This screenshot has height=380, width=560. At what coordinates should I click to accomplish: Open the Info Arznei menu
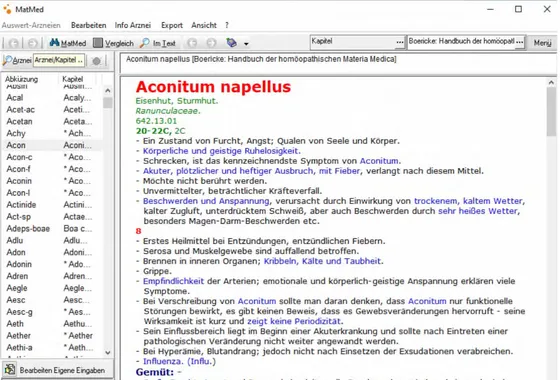[x=133, y=25]
